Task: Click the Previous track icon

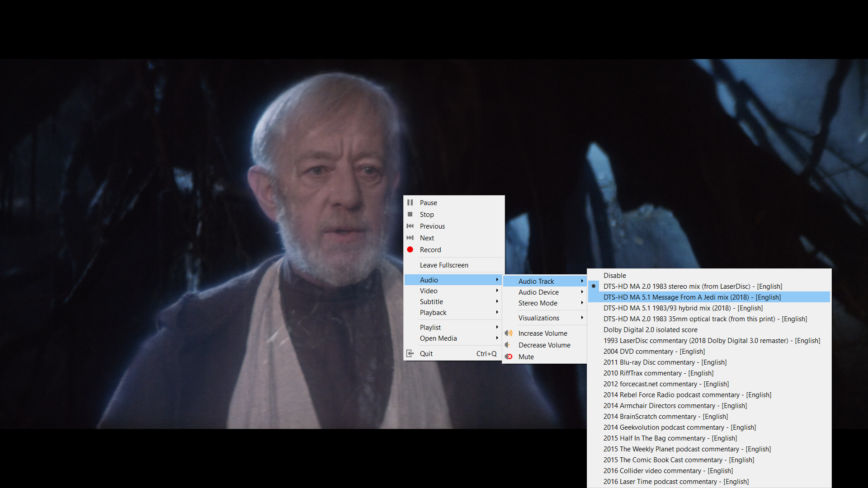Action: (x=410, y=226)
